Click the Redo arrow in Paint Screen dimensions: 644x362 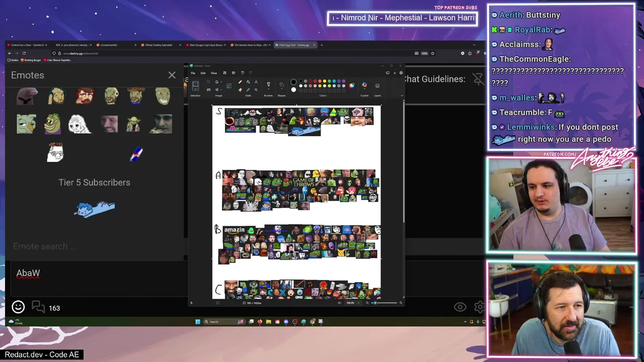pyautogui.click(x=251, y=73)
